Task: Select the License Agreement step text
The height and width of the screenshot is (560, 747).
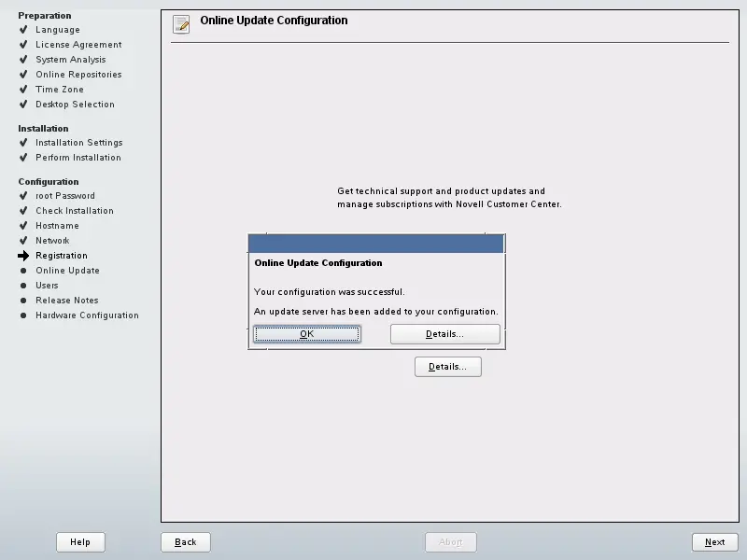Action: pyautogui.click(x=78, y=44)
